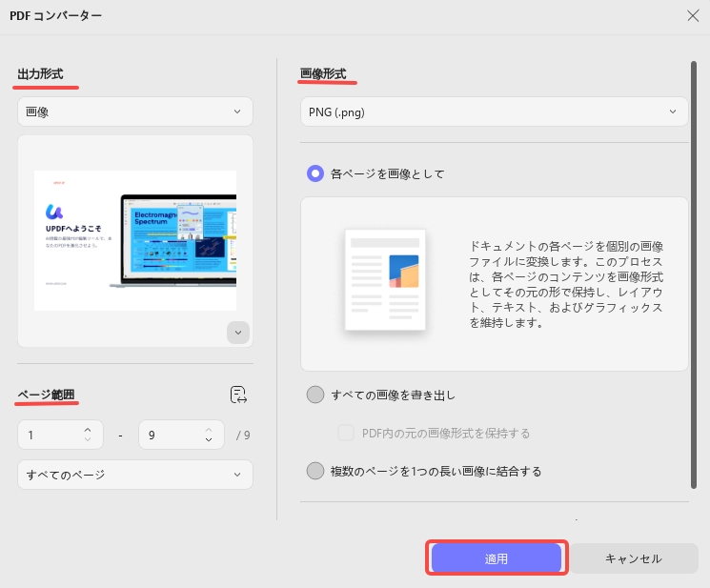Close the PDF コンバーター dialog

[x=693, y=16]
